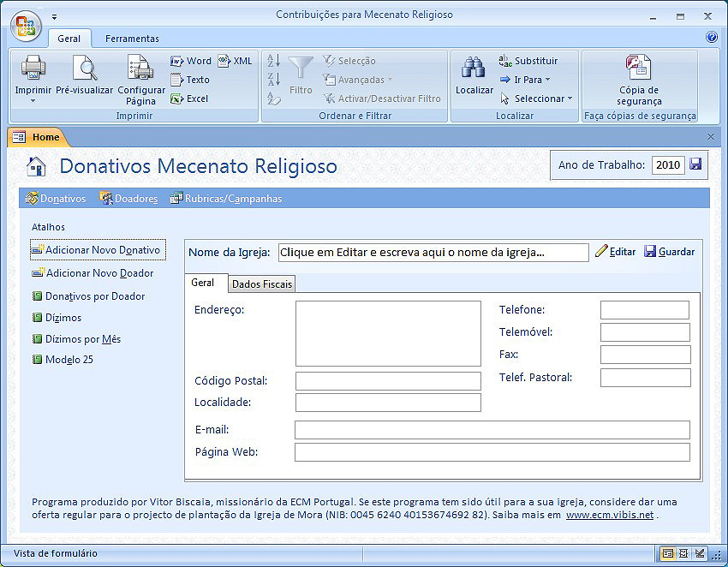Viewport: 728px width, 567px height.
Task: Open the Dízimos report
Action: click(x=57, y=318)
